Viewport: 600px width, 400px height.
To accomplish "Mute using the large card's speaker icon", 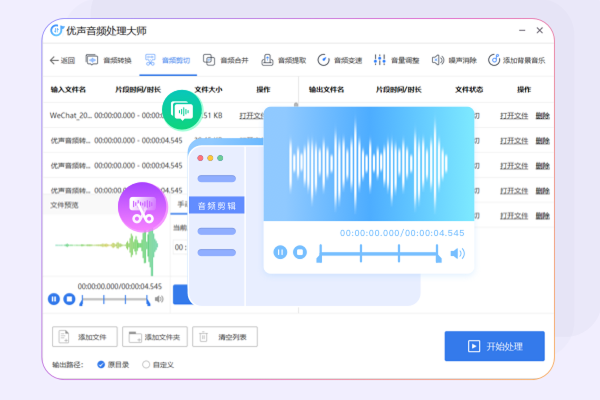I will [x=457, y=253].
